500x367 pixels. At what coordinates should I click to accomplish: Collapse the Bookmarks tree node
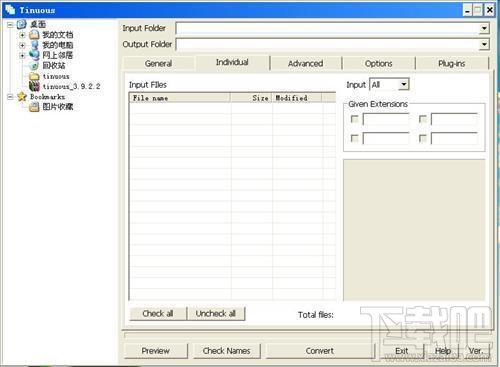click(x=10, y=97)
